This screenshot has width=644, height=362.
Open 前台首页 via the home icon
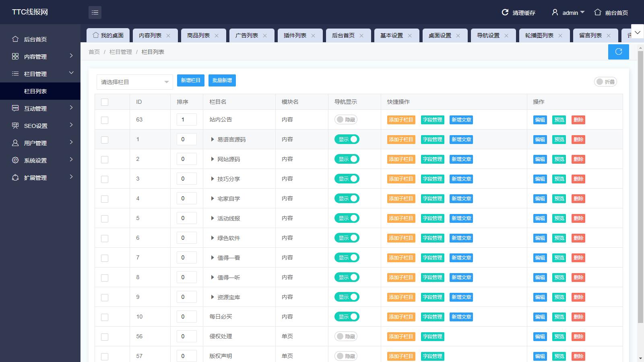click(x=598, y=12)
